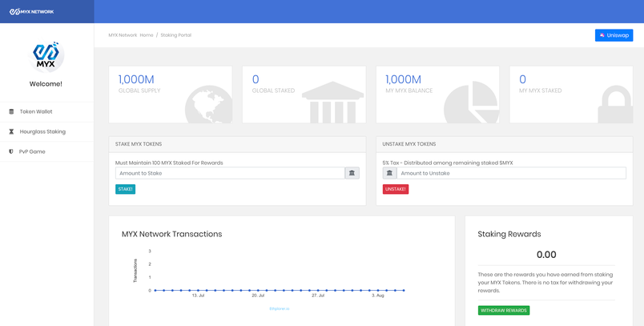This screenshot has height=326, width=644.
Task: Click the MYX avatar logo in sidebar
Action: (46, 55)
